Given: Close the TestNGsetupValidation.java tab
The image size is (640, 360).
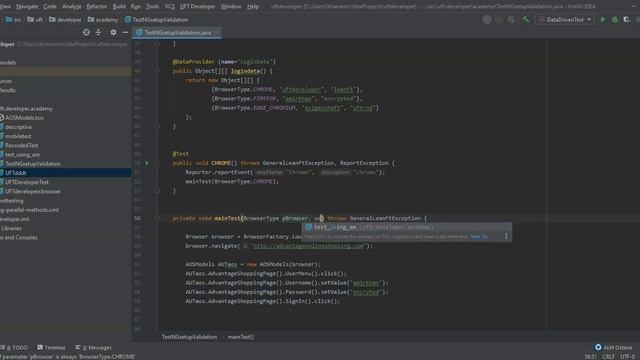Looking at the screenshot, I should tap(216, 33).
